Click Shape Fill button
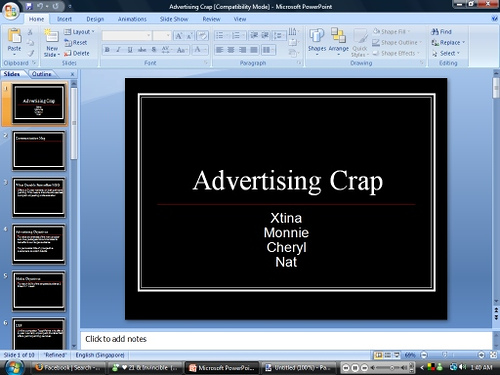500x375 pixels. pyautogui.click(x=391, y=32)
